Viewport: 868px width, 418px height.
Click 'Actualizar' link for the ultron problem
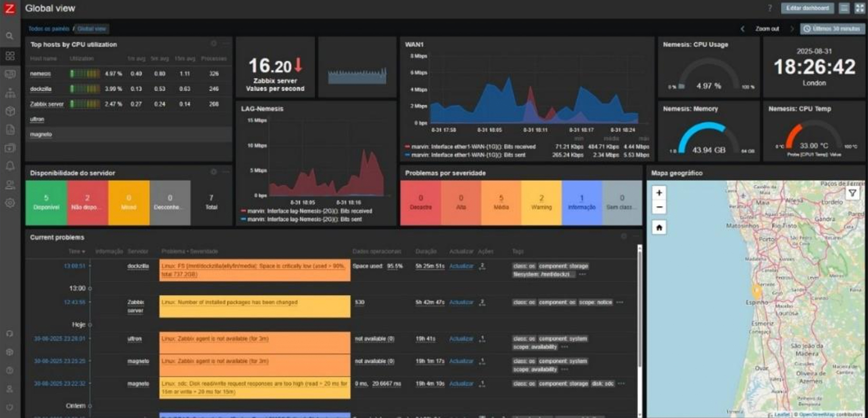pyautogui.click(x=461, y=339)
